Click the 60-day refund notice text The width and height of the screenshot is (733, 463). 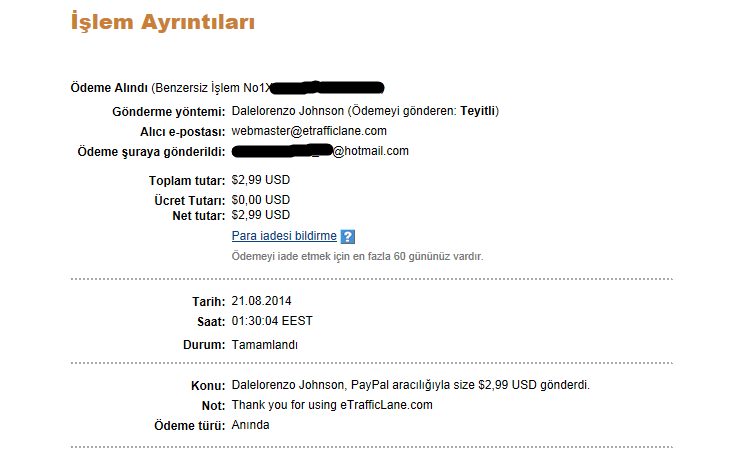[358, 256]
